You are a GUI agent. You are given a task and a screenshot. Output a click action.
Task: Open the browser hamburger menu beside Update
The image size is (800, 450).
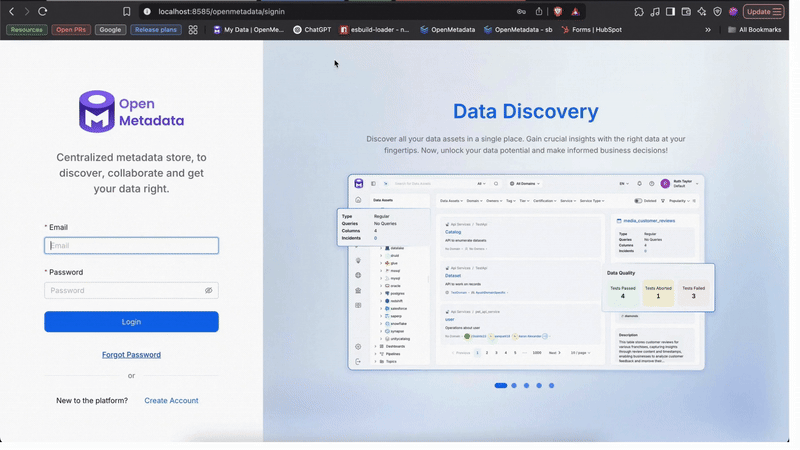(777, 12)
